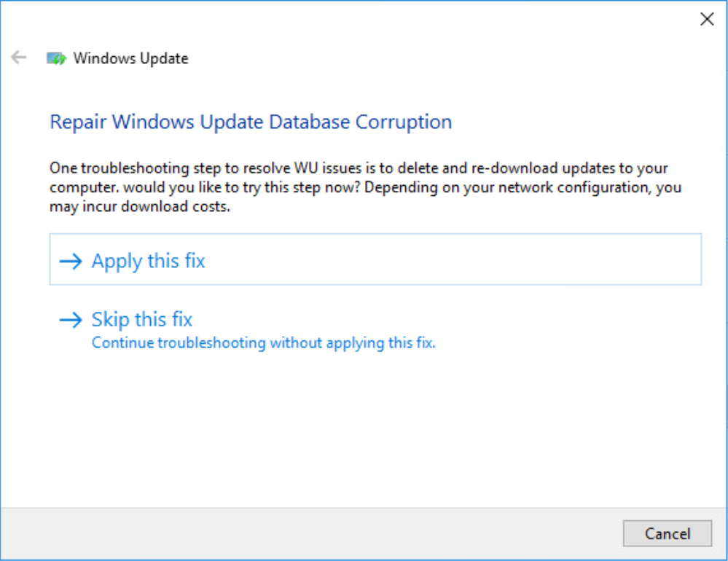Close the troubleshooter with the X icon
Viewport: 728px width, 561px height.
click(x=707, y=19)
